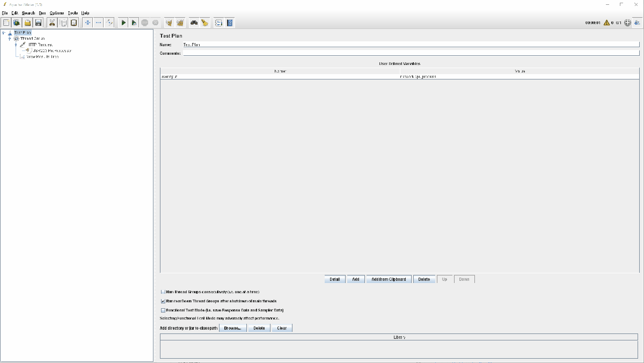
Task: Click the elapsed time 00:00:01 text
Action: [592, 23]
